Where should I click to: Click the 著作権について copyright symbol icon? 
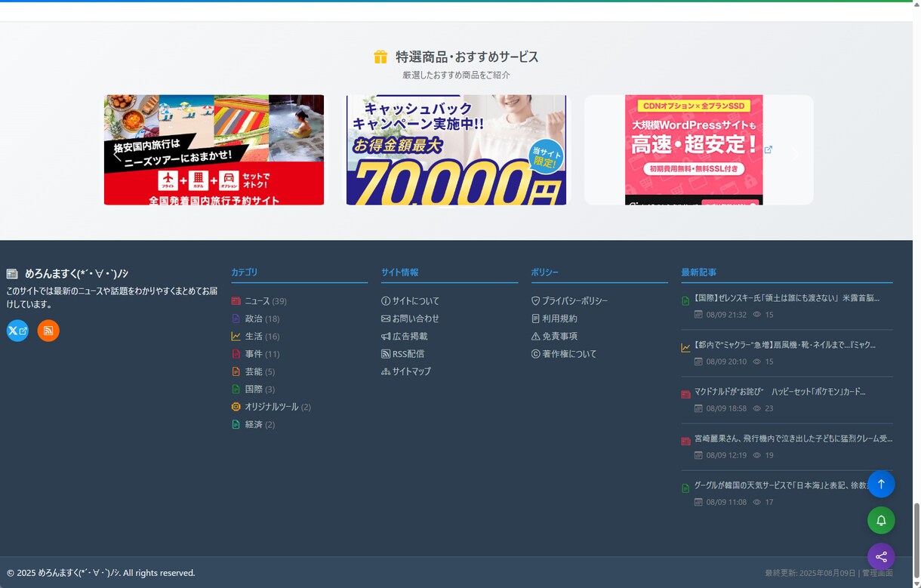coord(536,354)
